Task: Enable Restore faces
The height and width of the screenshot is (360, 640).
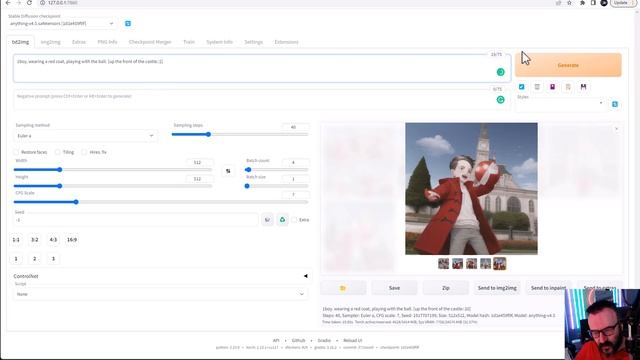Action: click(x=16, y=152)
